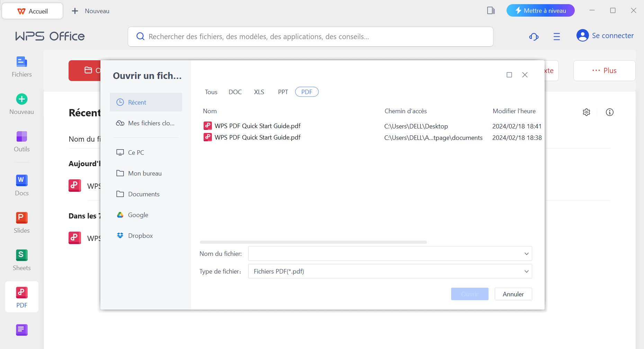
Task: Close the Ouvrir un fichier dialog
Action: click(x=525, y=75)
